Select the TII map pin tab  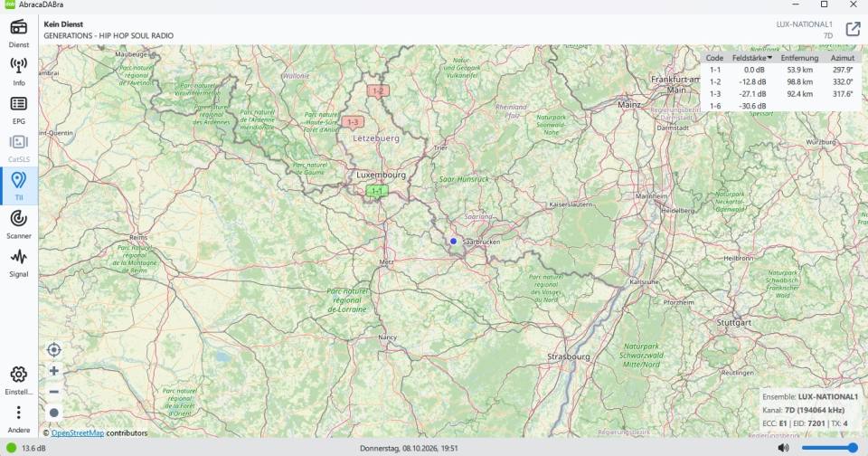click(19, 186)
